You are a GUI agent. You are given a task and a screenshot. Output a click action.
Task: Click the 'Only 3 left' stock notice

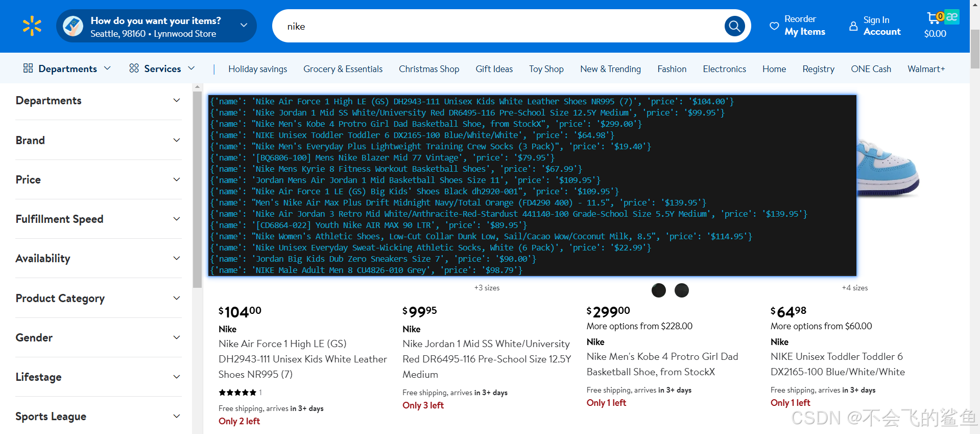pos(423,405)
